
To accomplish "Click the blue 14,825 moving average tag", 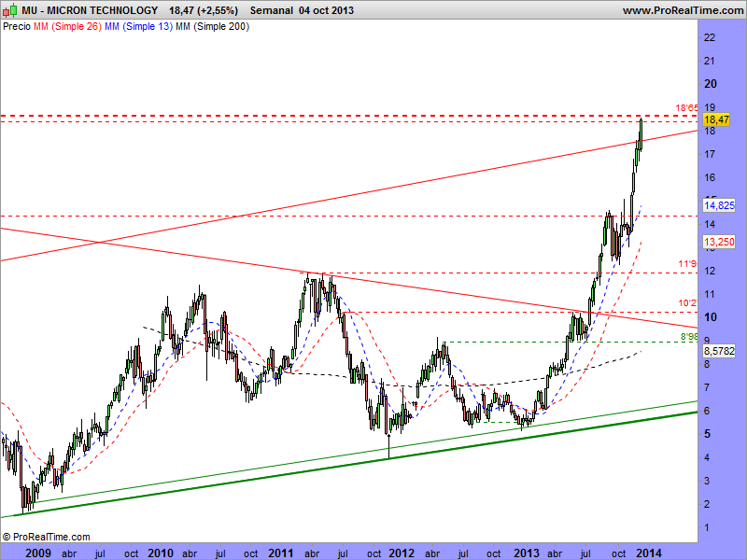I will pos(719,205).
